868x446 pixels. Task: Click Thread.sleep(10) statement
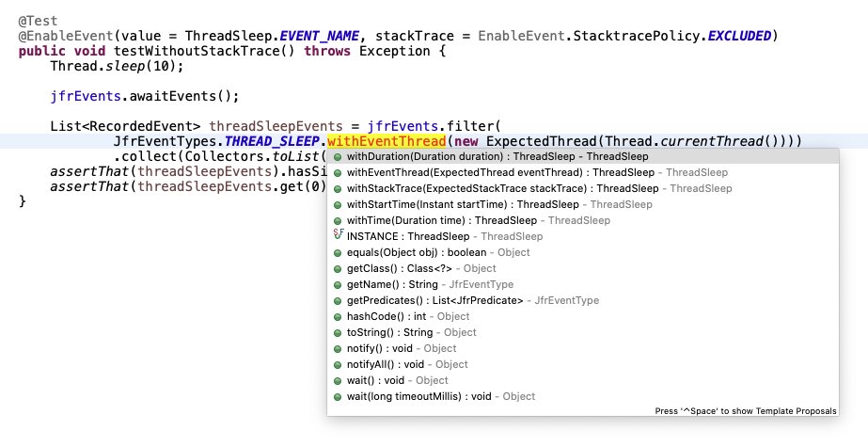pyautogui.click(x=117, y=66)
